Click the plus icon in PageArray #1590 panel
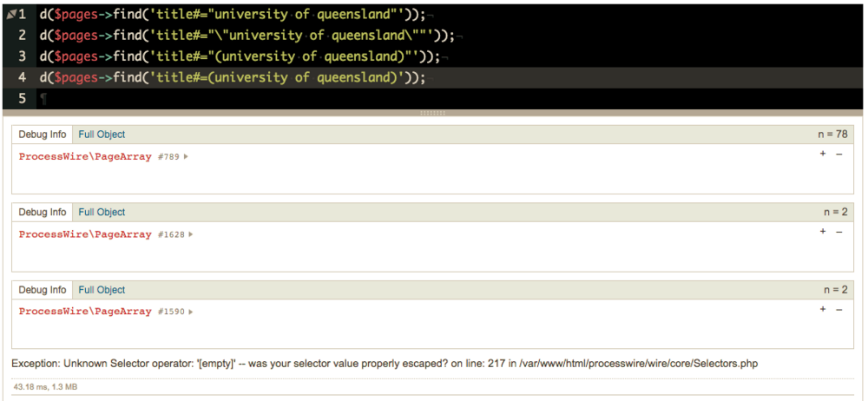868x401 pixels. [x=822, y=310]
